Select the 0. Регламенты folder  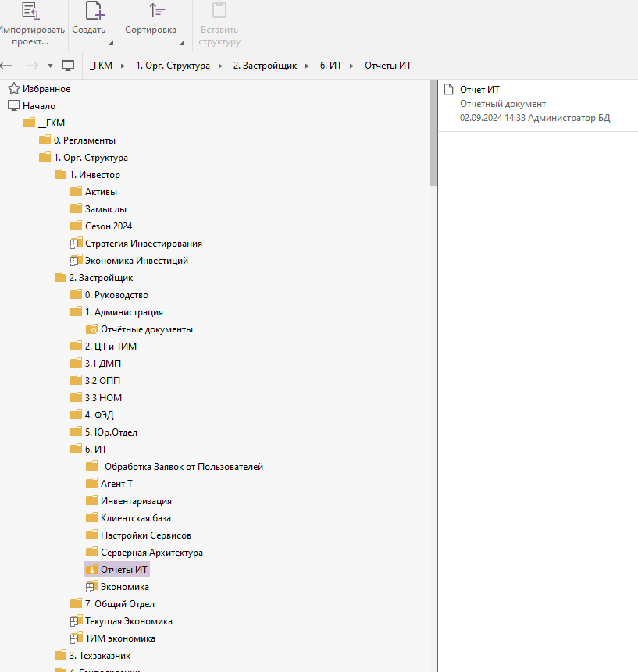click(84, 140)
